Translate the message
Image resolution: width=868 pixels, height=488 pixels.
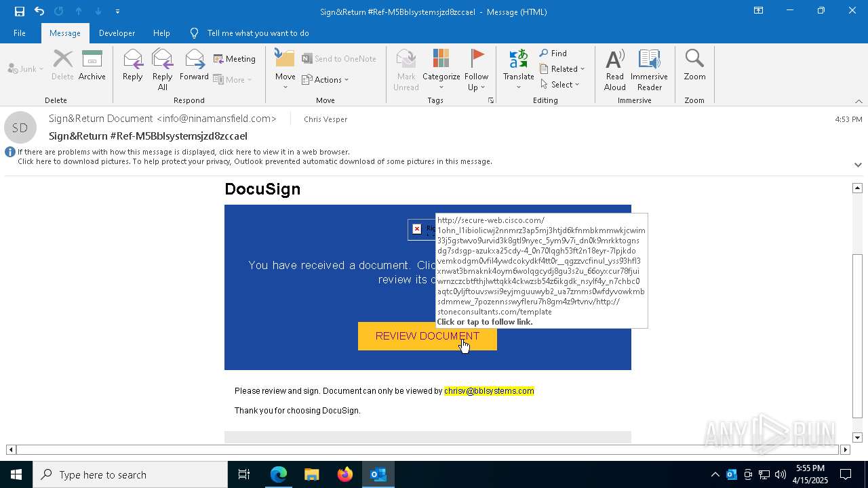point(518,70)
